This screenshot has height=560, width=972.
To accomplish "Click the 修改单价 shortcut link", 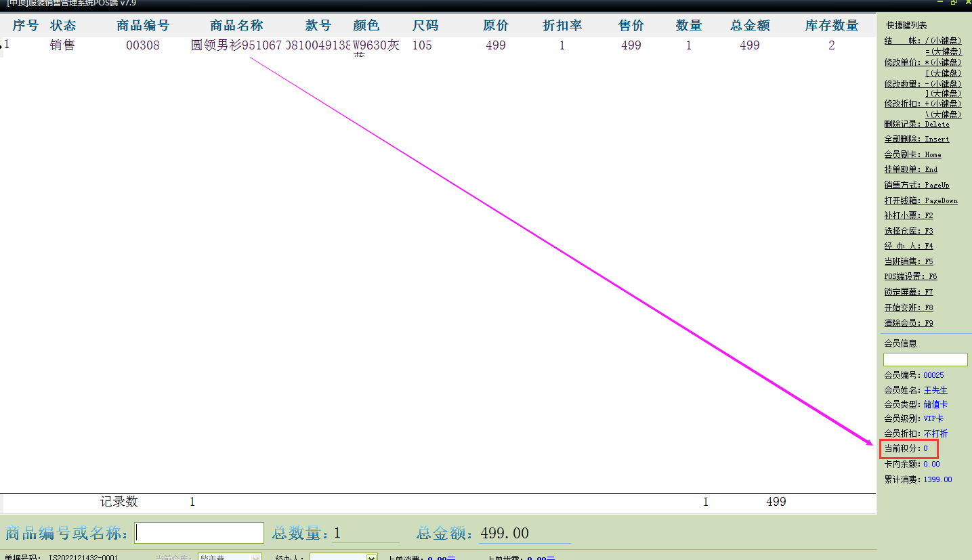I will [923, 62].
